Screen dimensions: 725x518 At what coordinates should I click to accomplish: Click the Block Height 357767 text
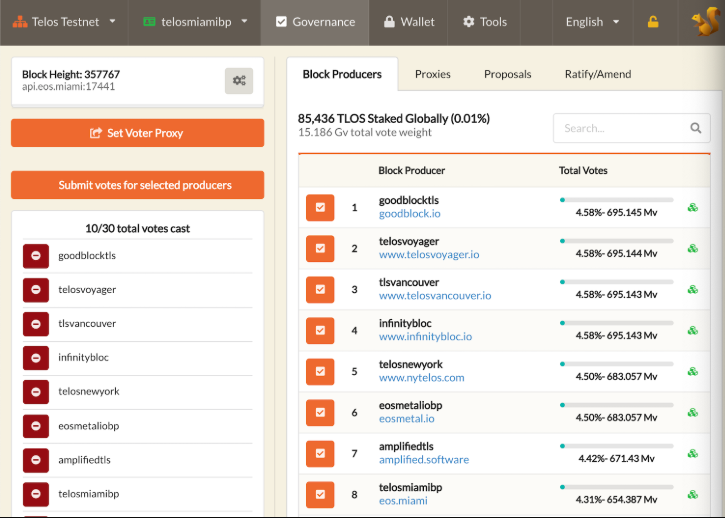coord(71,74)
